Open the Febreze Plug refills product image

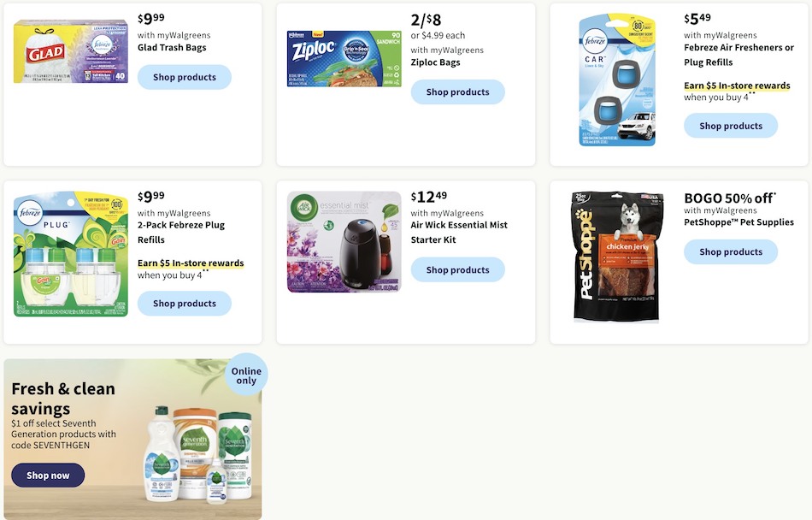coord(71,254)
